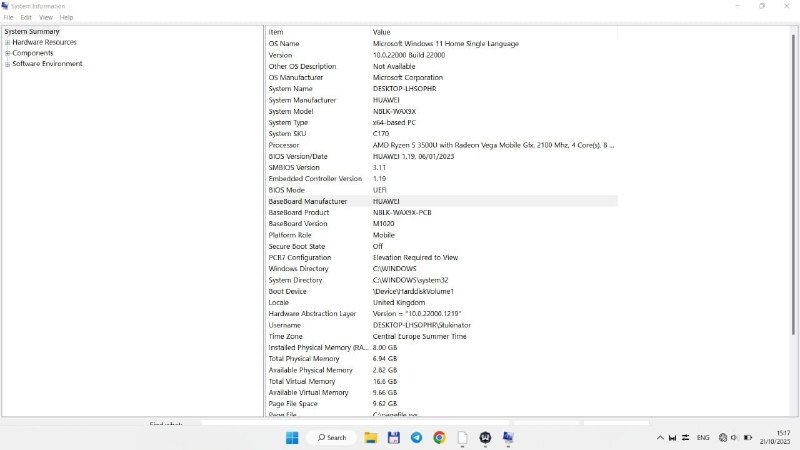Expand the Components node
The width and height of the screenshot is (800, 450).
[8, 53]
